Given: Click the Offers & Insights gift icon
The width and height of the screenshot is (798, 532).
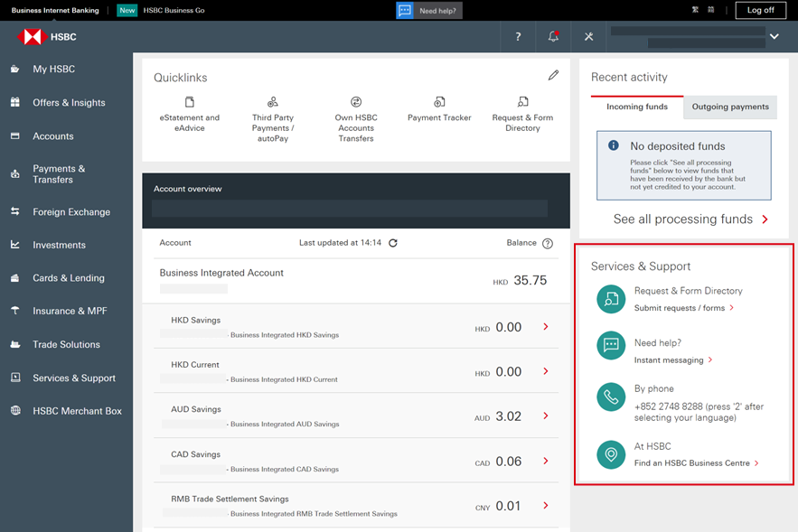Looking at the screenshot, I should [15, 102].
